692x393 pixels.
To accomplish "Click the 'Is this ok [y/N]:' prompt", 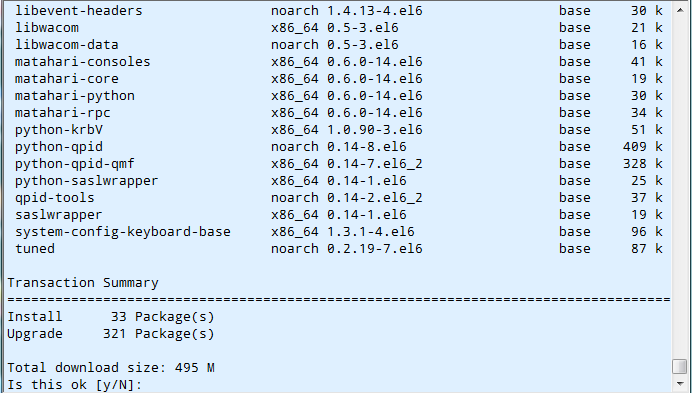I will coord(75,385).
